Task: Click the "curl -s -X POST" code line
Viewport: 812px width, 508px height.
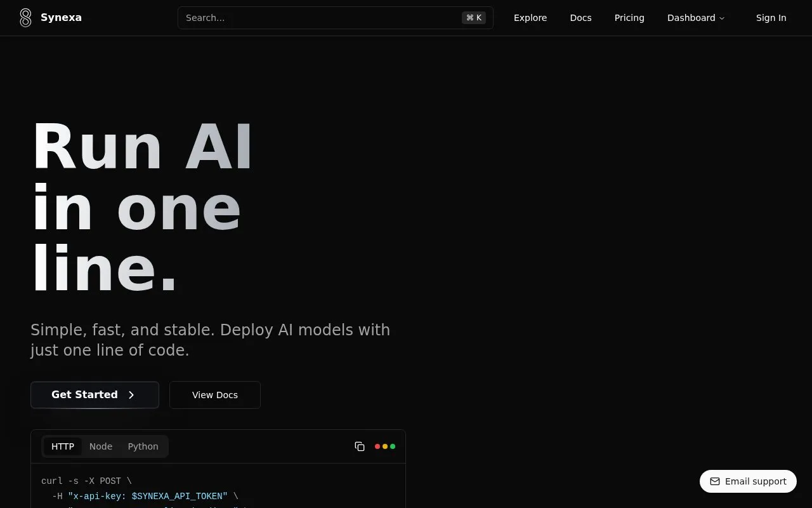Action: [86, 481]
